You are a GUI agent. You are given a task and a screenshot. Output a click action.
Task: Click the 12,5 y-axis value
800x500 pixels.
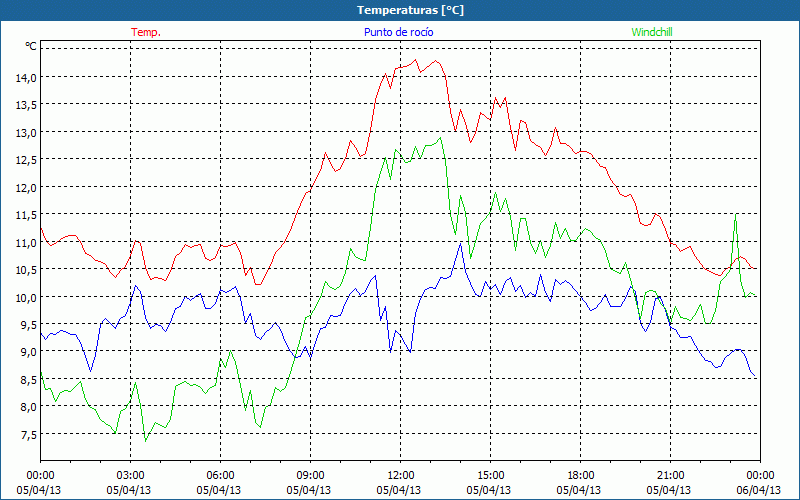[x=26, y=160]
